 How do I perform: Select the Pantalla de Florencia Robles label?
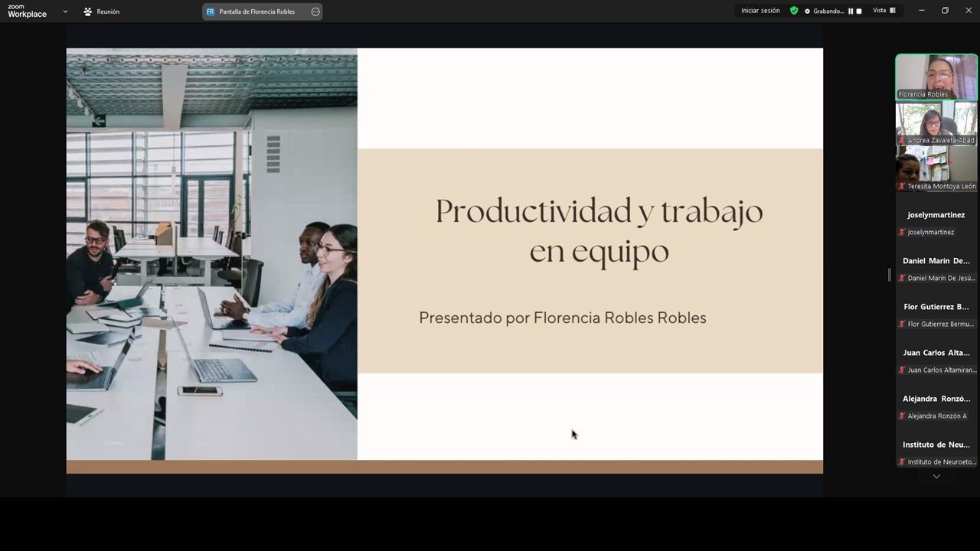click(x=256, y=11)
